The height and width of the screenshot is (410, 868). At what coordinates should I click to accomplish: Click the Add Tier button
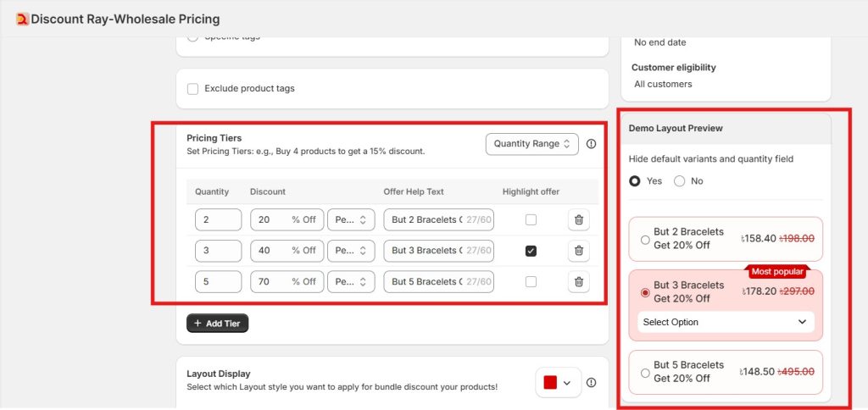click(x=217, y=323)
